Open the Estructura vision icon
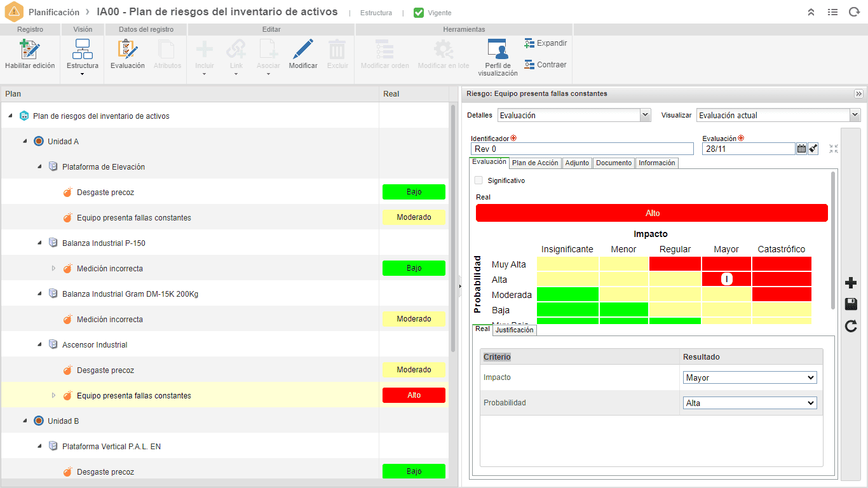Viewport: 868px width, 488px height. coord(83,50)
